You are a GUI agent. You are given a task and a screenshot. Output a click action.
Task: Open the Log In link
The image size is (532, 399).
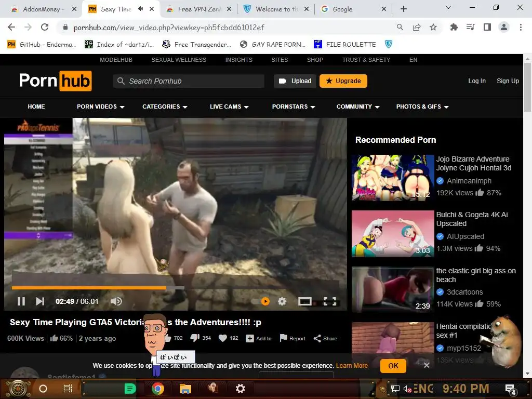pos(477,81)
